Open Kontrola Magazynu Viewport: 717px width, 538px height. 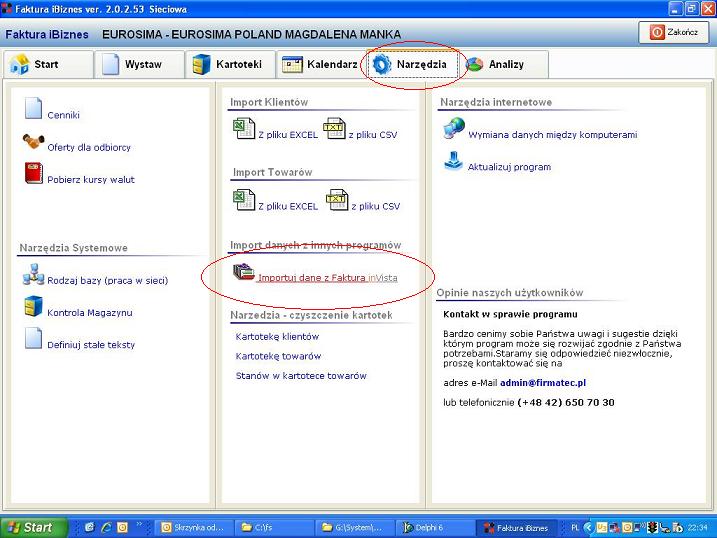[90, 313]
